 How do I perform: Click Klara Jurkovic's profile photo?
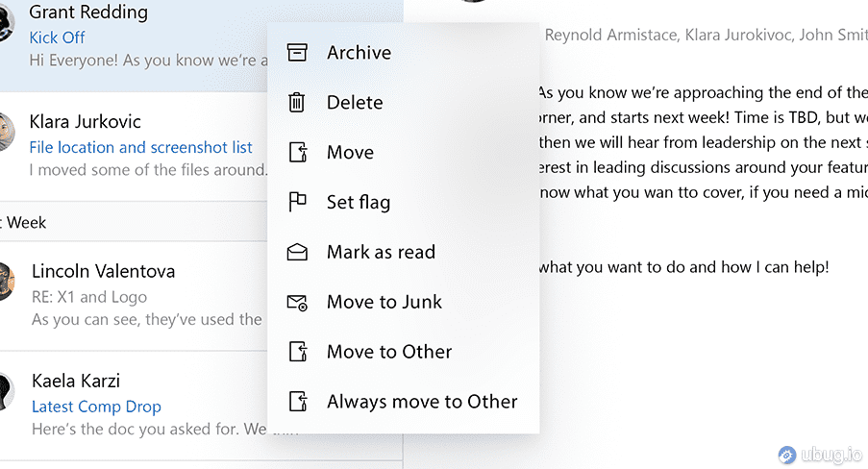(x=6, y=133)
